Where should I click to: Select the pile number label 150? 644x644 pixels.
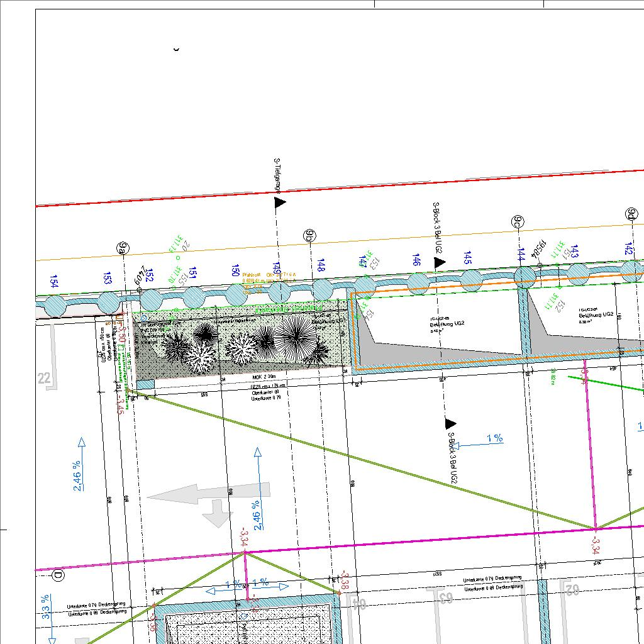pyautogui.click(x=235, y=270)
